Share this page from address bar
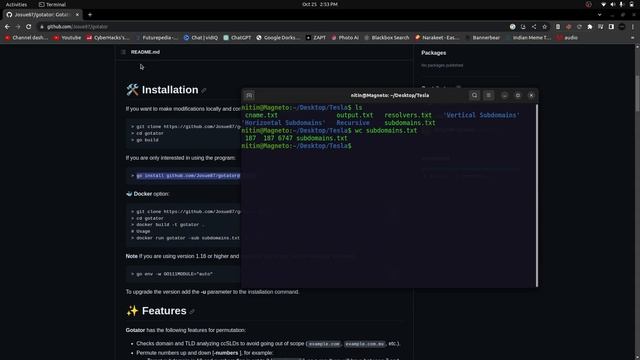Image resolution: width=640 pixels, height=360 pixels. (x=534, y=27)
